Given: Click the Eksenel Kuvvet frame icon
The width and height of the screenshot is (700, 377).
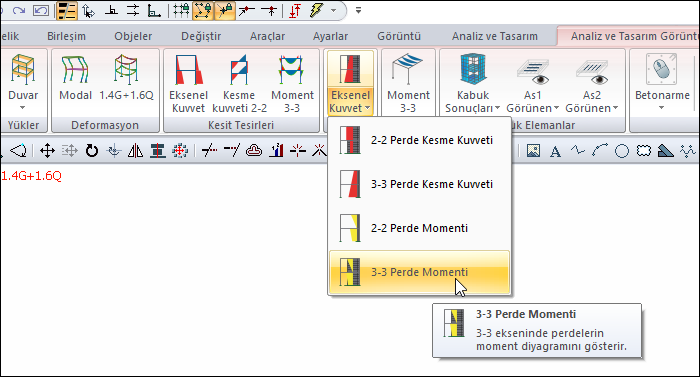Looking at the screenshot, I should point(188,83).
